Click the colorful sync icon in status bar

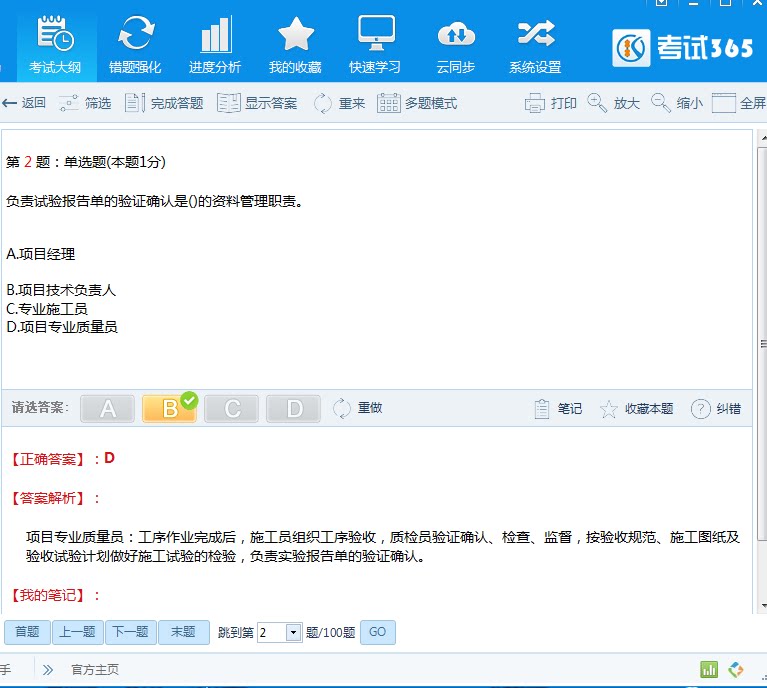[x=736, y=669]
